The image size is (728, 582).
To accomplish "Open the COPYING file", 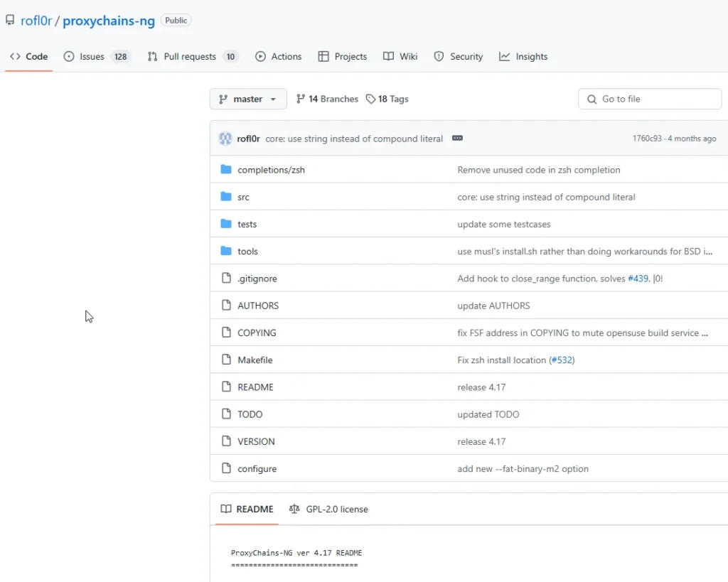I will 257,333.
